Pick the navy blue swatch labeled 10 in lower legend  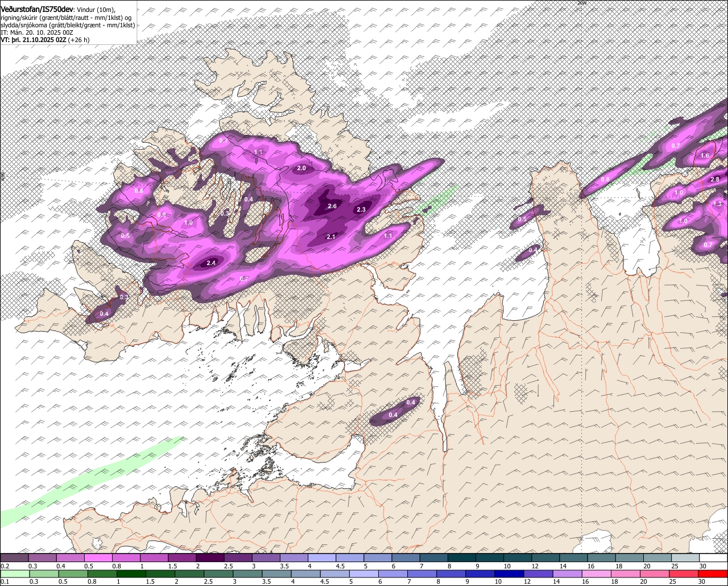[510, 574]
